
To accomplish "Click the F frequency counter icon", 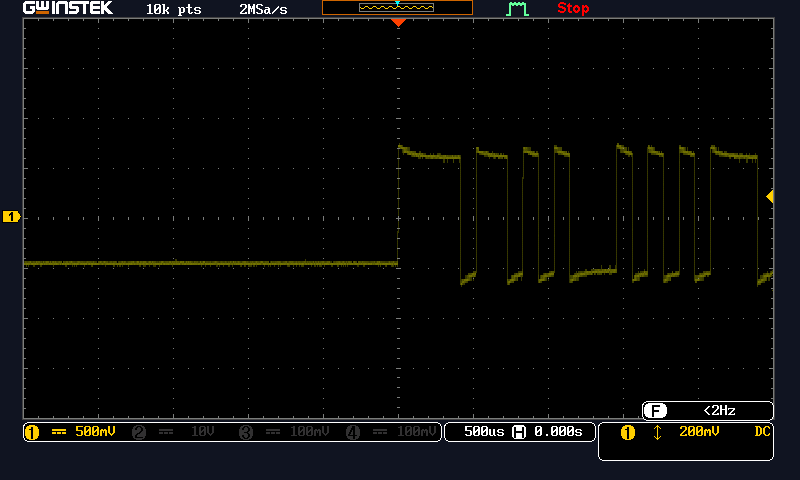I will (655, 411).
